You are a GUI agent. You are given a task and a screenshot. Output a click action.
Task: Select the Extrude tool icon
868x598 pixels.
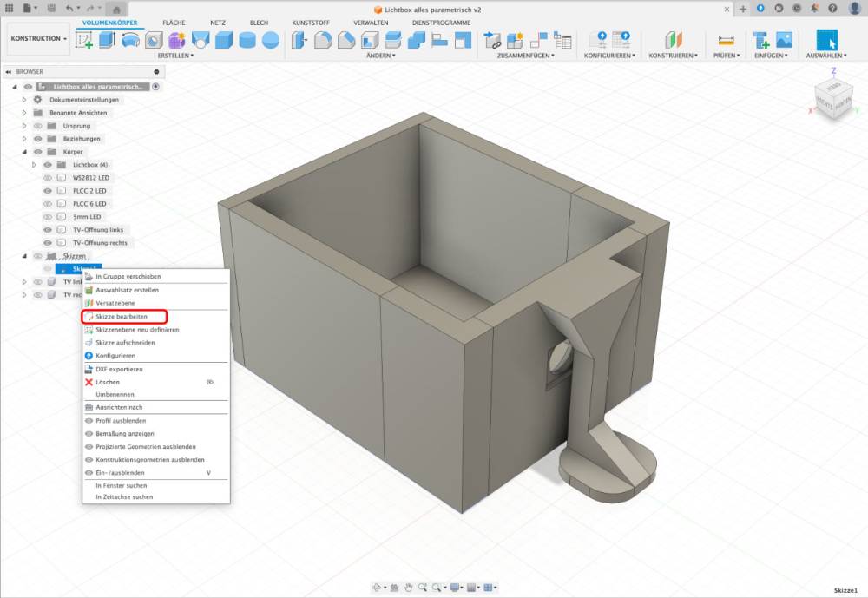(x=107, y=40)
